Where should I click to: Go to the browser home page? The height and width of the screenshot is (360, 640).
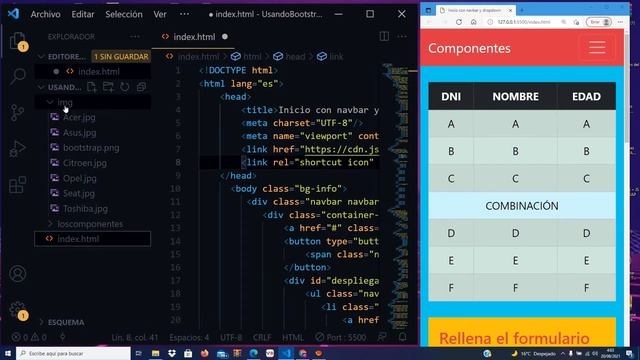[x=473, y=22]
